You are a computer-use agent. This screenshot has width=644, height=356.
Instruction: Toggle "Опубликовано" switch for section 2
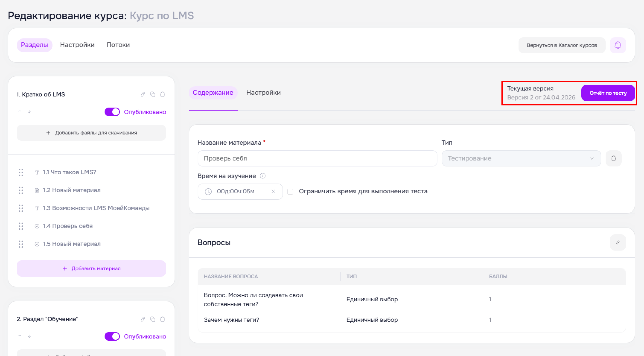112,336
